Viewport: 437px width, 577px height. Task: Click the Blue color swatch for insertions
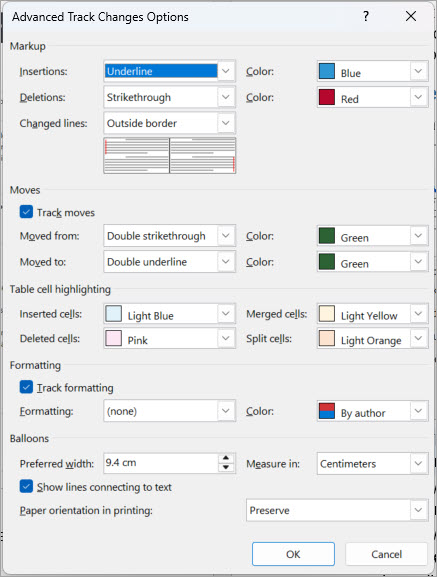(327, 71)
